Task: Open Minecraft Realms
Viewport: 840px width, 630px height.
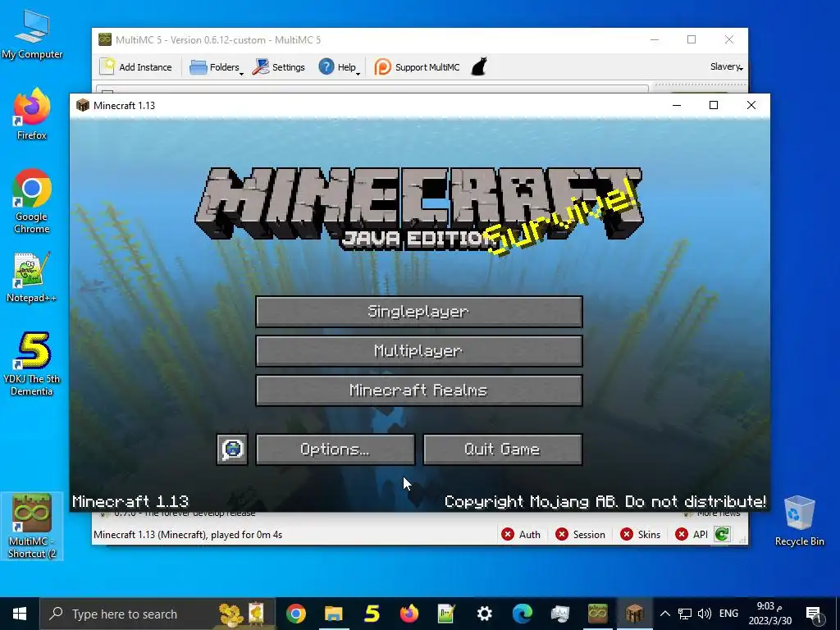Action: click(x=419, y=390)
